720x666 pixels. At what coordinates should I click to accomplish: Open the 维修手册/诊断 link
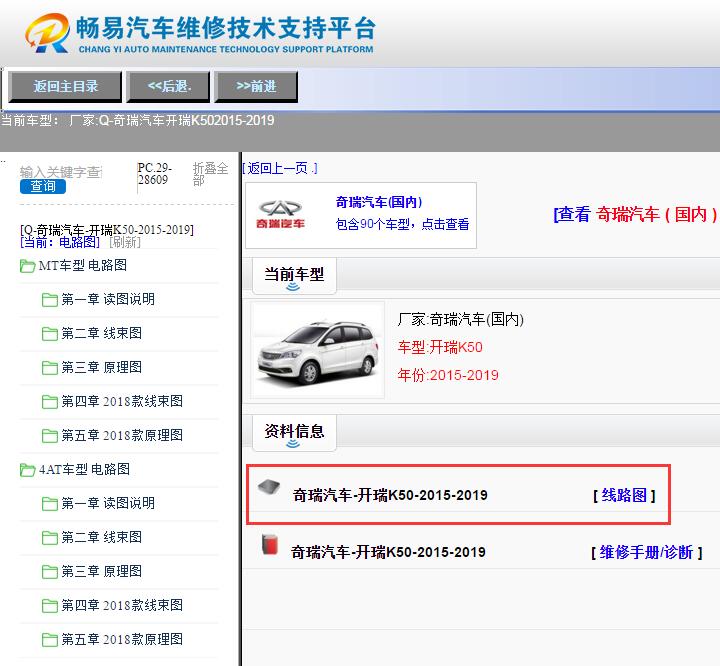(647, 552)
